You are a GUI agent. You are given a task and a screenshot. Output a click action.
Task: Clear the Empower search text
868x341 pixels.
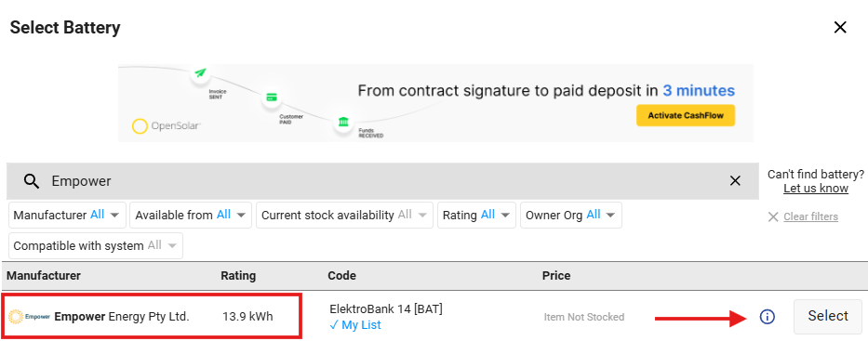click(x=735, y=181)
